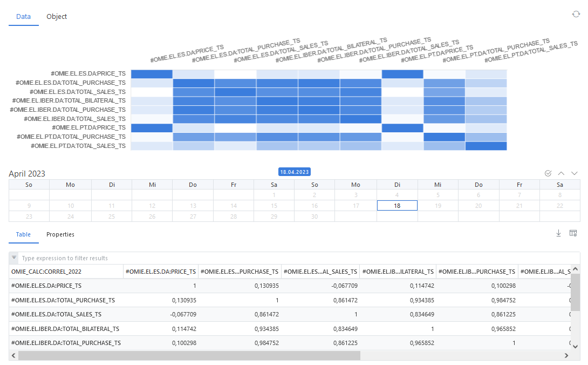Viewport: 588px width, 365px height.
Task: Click the OMIE_CALC:CORREL_2022 column header
Action: [x=46, y=272]
